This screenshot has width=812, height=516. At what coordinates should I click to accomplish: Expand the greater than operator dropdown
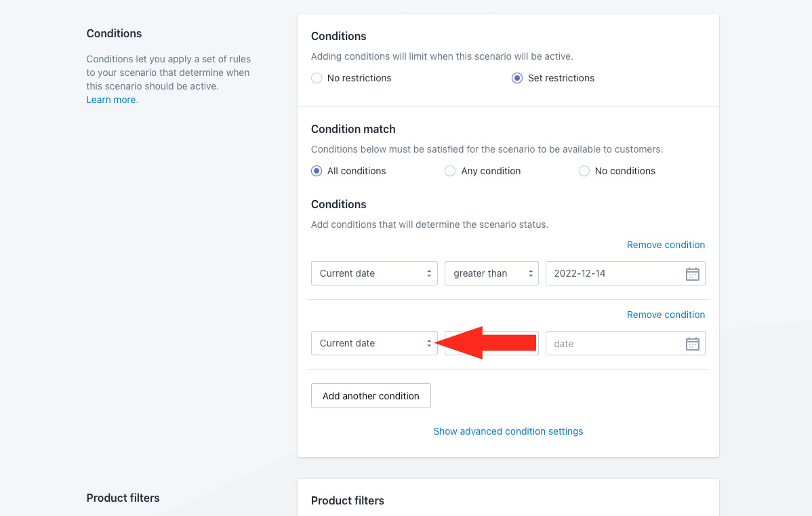491,273
